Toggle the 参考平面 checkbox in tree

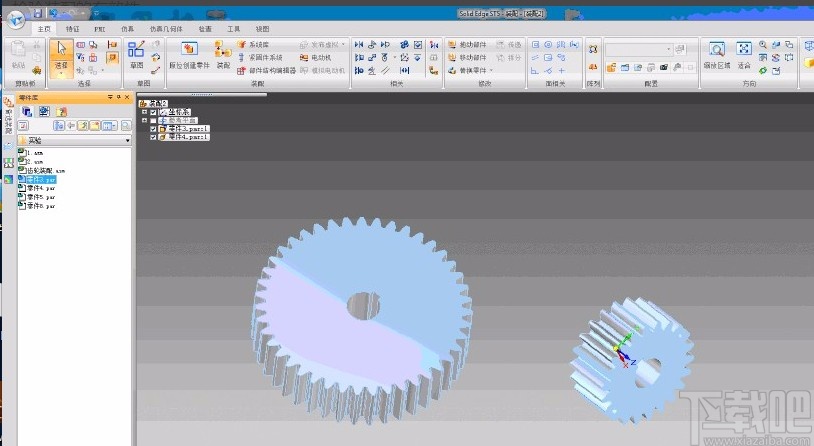153,120
